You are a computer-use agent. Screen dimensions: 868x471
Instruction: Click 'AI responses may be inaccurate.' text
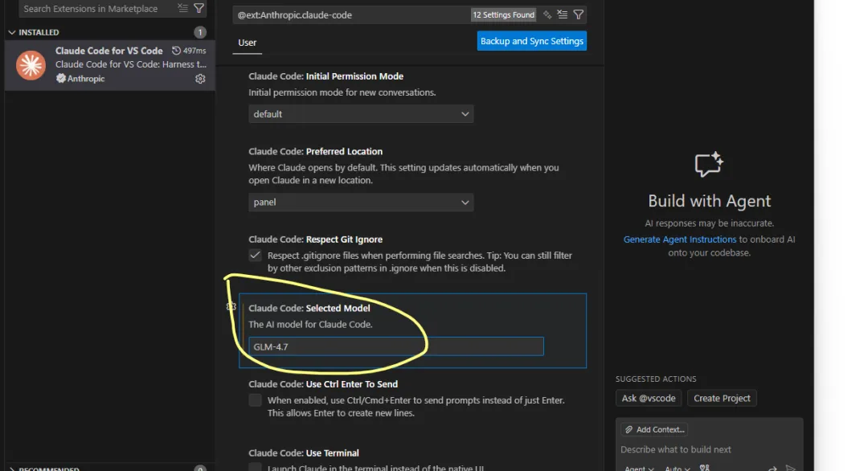[709, 223]
